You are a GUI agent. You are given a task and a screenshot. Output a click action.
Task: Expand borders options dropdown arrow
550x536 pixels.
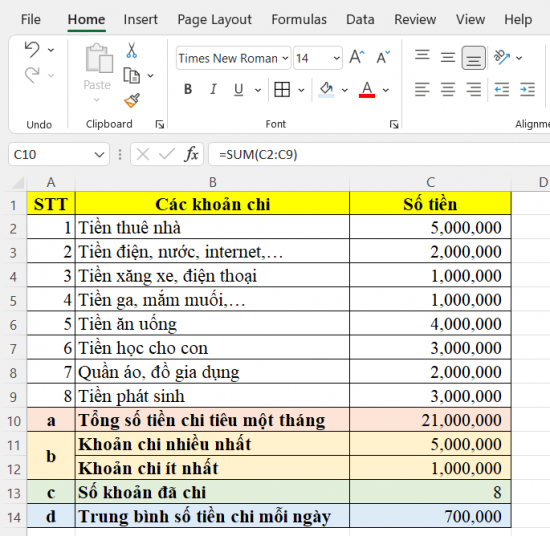[x=301, y=90]
